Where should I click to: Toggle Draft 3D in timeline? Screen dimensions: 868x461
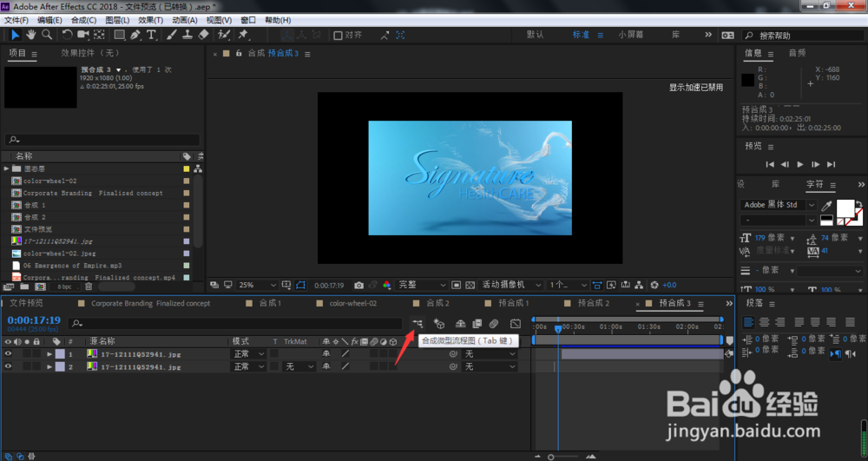pyautogui.click(x=439, y=323)
